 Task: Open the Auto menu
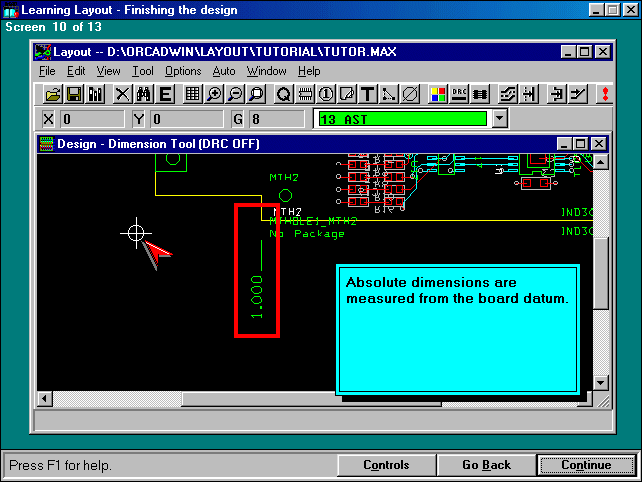click(224, 71)
